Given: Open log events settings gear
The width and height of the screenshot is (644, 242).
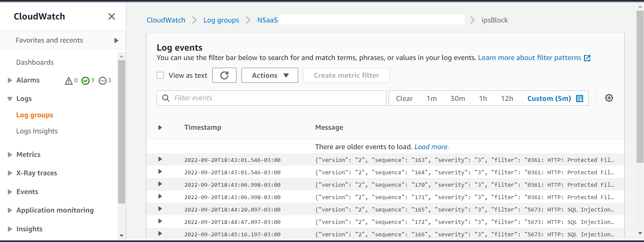Looking at the screenshot, I should (609, 98).
